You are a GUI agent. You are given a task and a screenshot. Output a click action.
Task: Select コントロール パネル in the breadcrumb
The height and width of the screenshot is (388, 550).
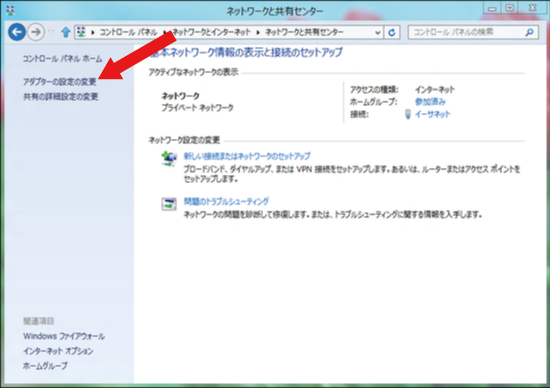click(x=128, y=32)
